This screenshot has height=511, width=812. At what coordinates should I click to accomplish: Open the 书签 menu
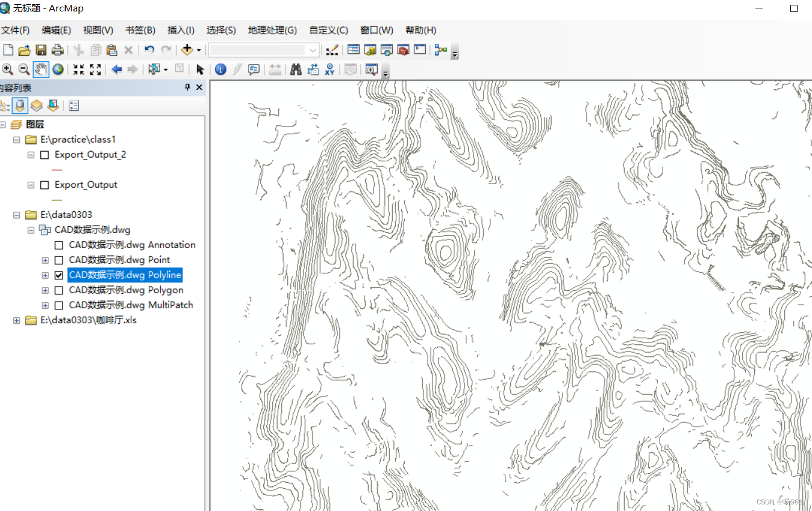[x=140, y=30]
